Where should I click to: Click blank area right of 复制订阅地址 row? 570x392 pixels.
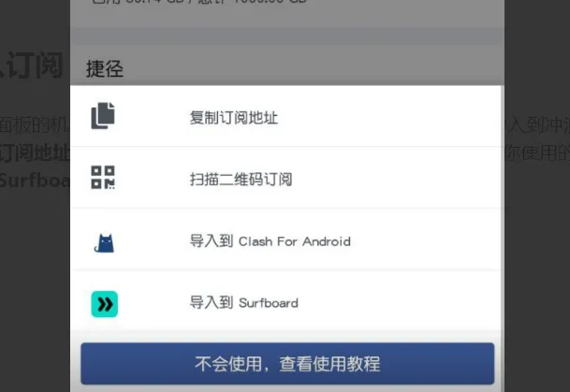click(x=389, y=116)
